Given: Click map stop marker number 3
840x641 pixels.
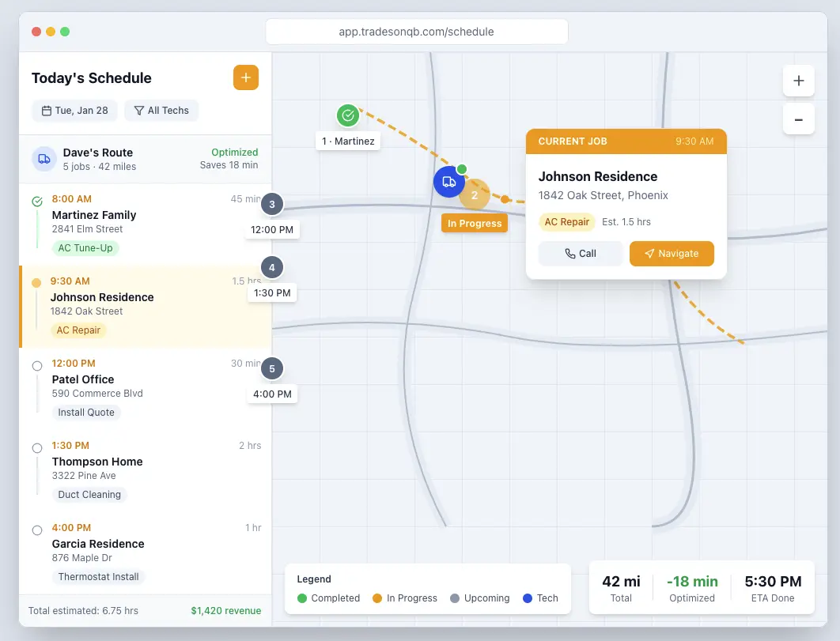Looking at the screenshot, I should pos(272,205).
